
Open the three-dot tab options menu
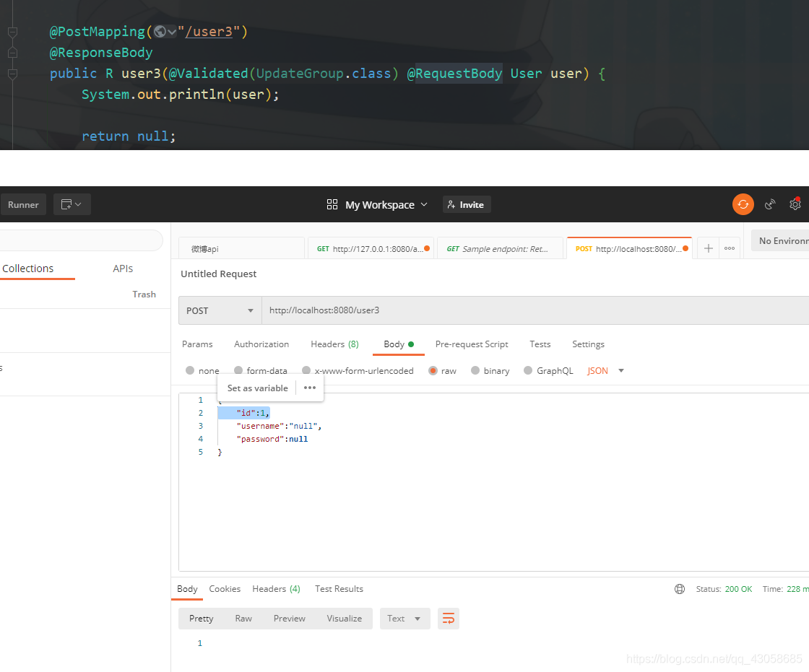pyautogui.click(x=730, y=248)
